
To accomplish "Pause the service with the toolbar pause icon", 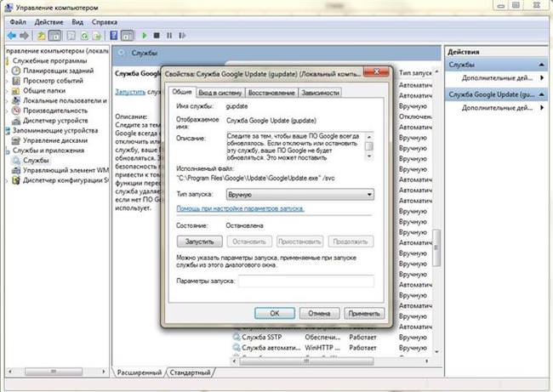I will [x=169, y=35].
